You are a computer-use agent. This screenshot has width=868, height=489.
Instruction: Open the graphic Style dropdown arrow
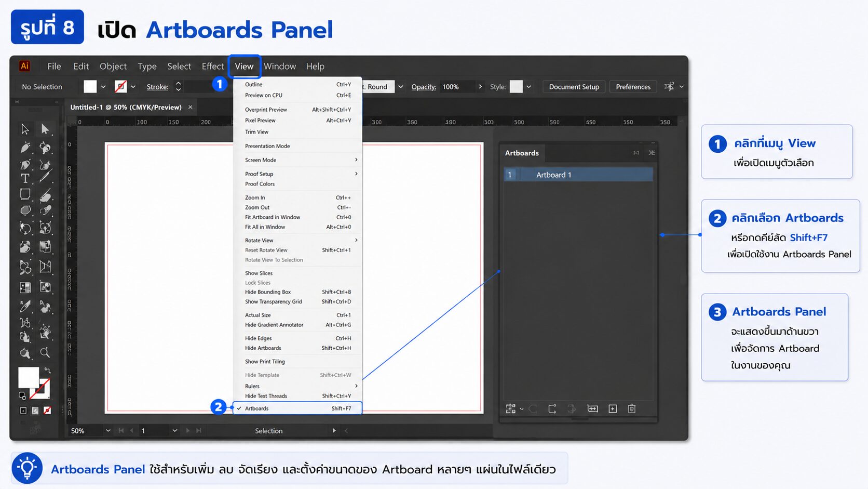point(528,87)
